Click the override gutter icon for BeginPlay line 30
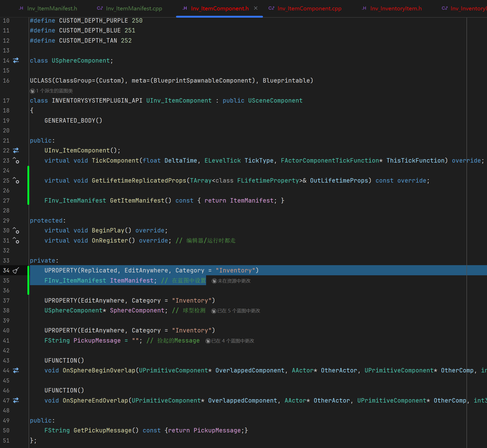Viewport: 487px width, 448px height. (16, 230)
